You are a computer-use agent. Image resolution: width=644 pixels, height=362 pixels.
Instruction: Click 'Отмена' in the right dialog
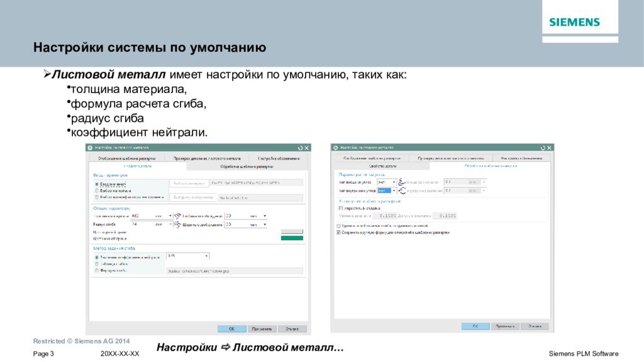click(535, 326)
